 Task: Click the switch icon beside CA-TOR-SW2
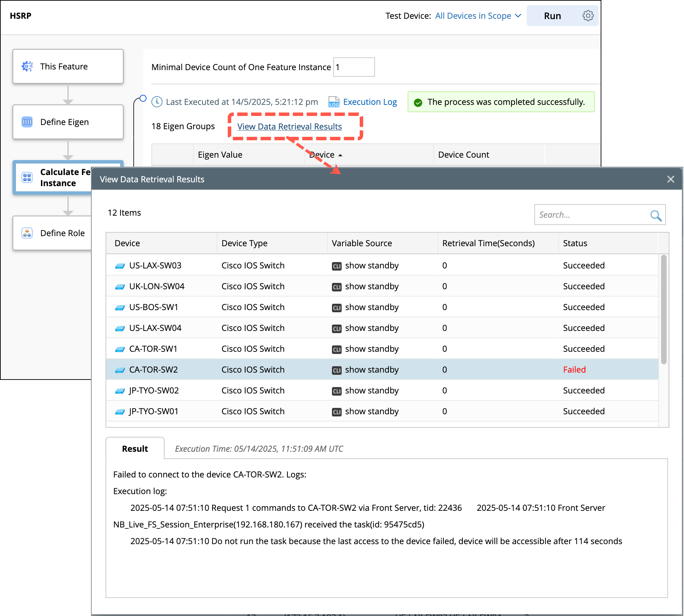click(x=120, y=370)
